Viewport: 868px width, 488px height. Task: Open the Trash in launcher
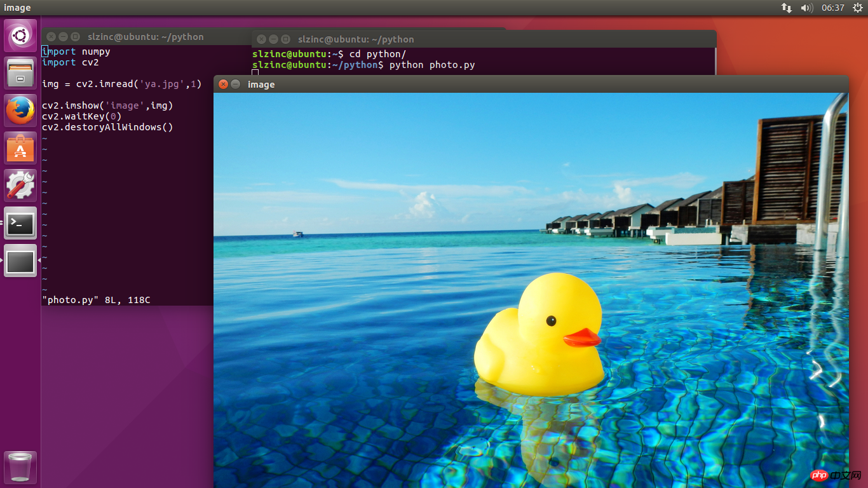point(20,467)
